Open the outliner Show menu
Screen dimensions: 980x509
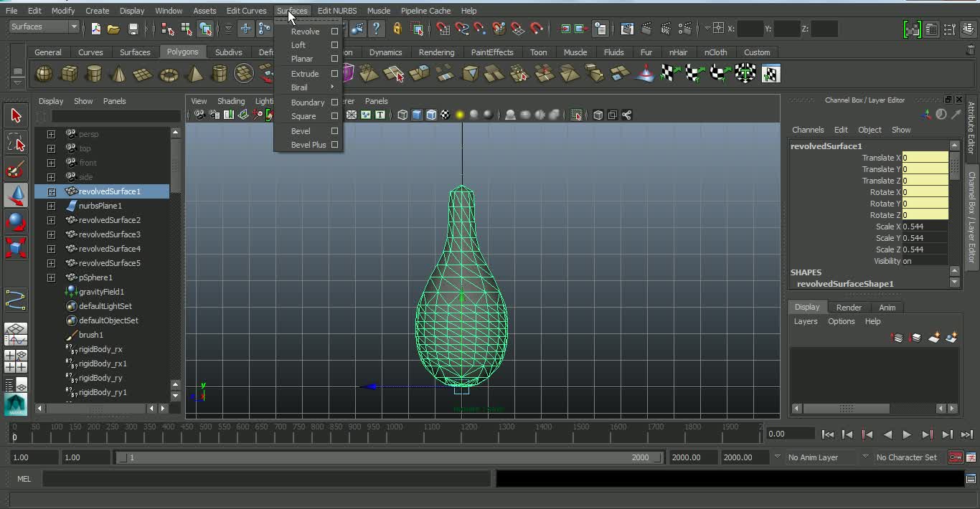[83, 101]
